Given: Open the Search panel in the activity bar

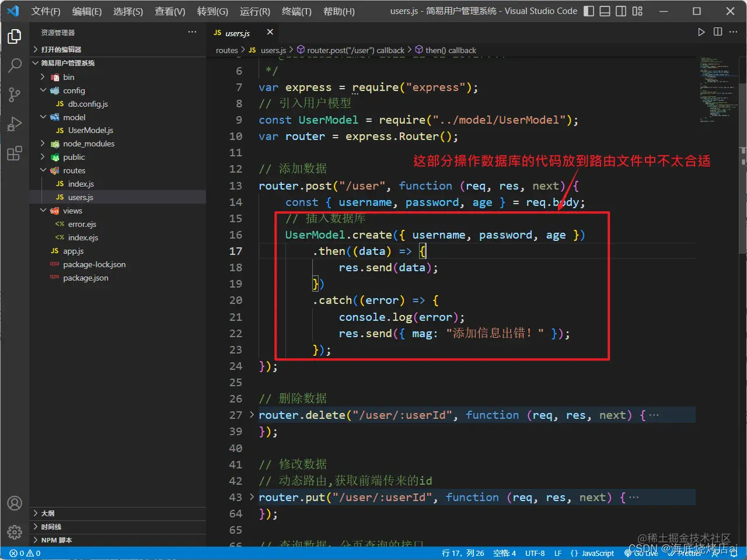Looking at the screenshot, I should (15, 65).
